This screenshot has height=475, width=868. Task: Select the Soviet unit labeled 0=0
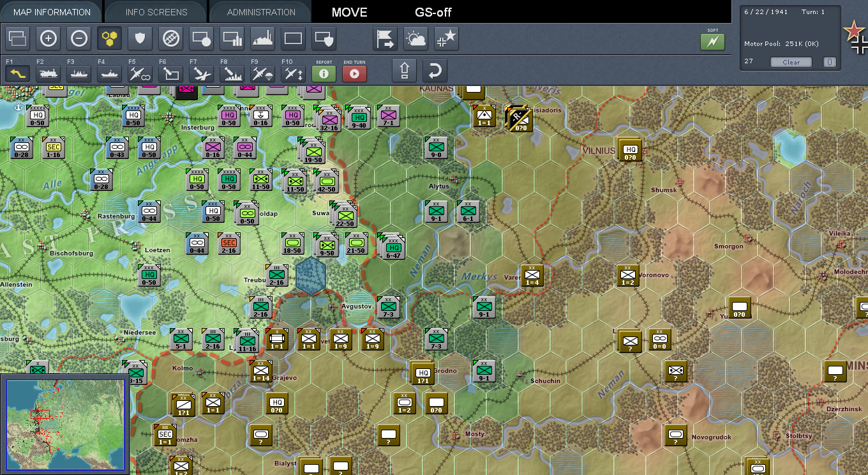[x=660, y=340]
